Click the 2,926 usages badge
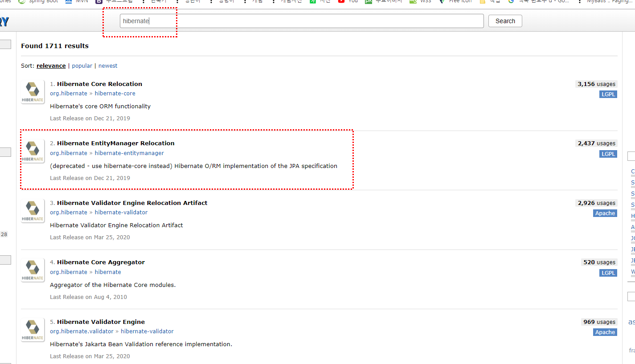Screen dimensions: 635x364 (x=596, y=203)
